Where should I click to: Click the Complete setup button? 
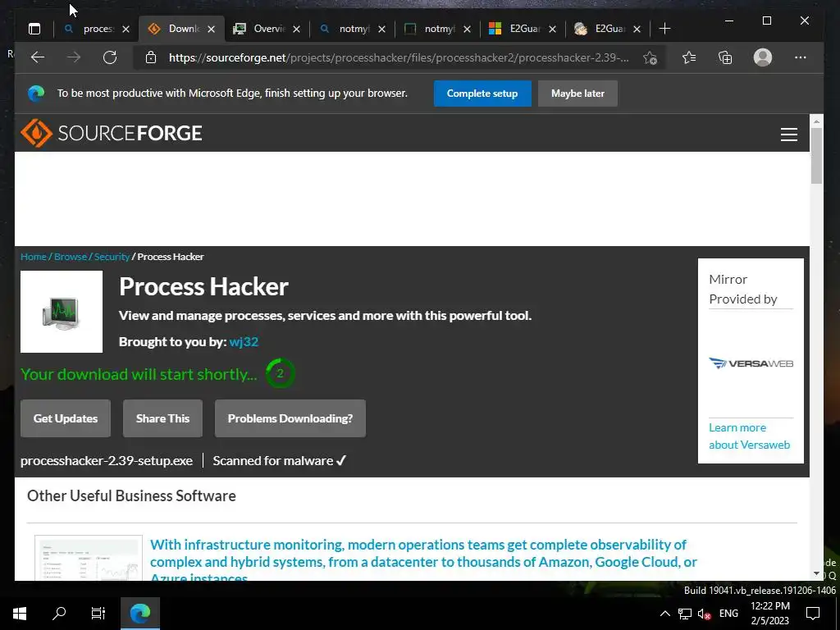click(x=482, y=94)
